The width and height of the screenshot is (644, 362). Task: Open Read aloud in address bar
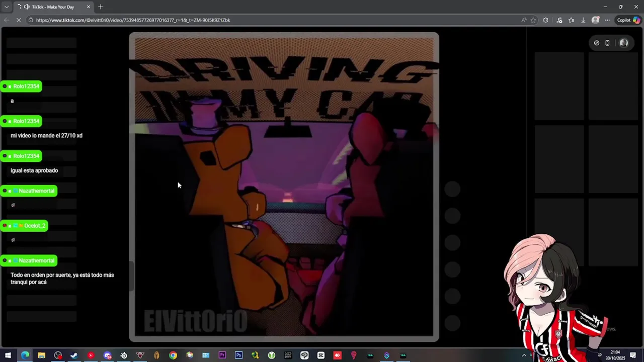pyautogui.click(x=524, y=20)
